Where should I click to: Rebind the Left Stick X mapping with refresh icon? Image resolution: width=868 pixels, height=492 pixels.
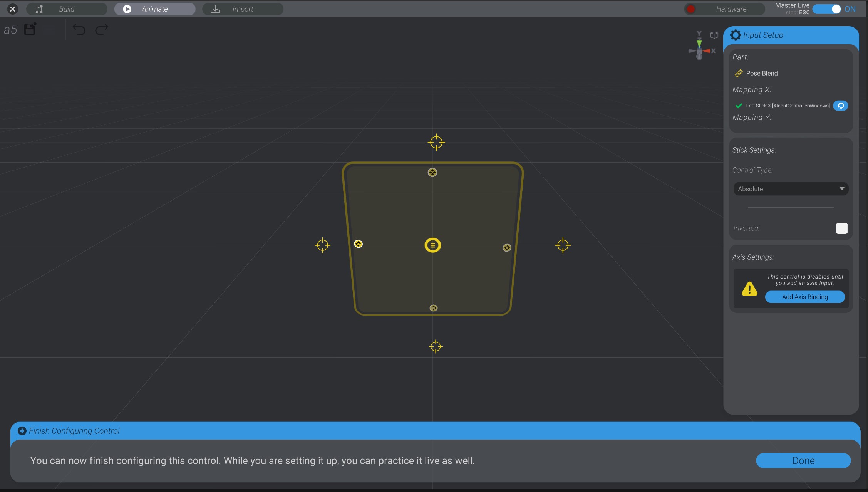841,106
